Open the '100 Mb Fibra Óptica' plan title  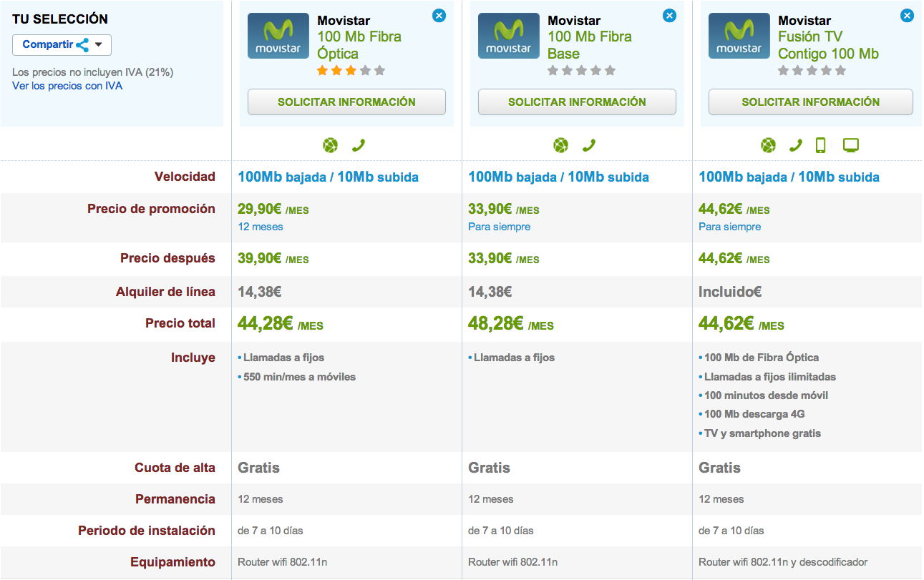click(x=359, y=45)
